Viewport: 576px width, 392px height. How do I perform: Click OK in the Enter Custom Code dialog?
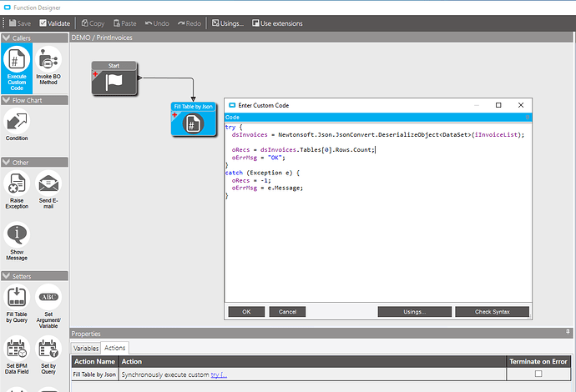[246, 311]
